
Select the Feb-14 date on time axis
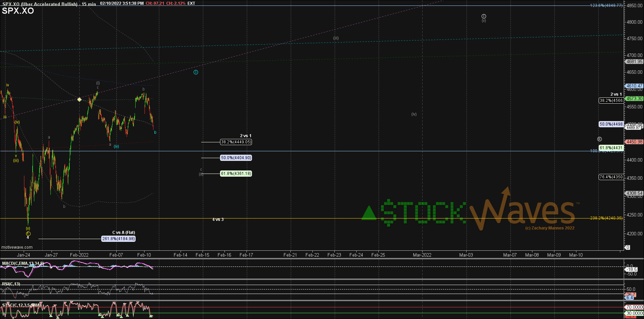[181, 255]
